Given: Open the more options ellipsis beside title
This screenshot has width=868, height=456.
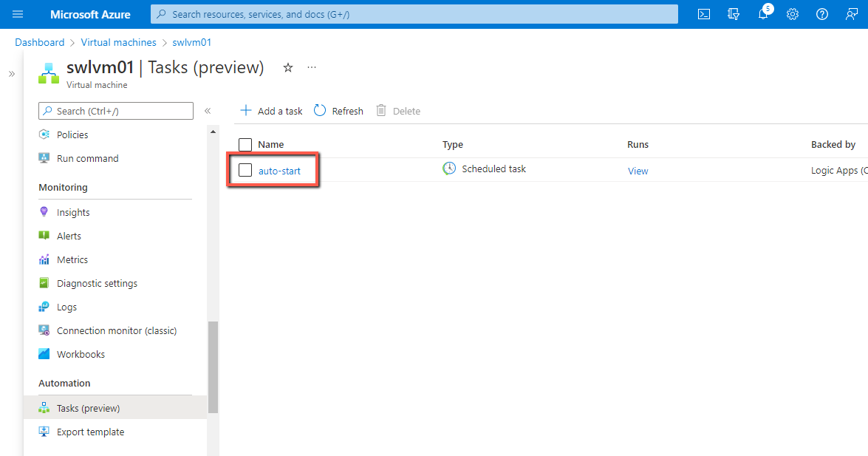Looking at the screenshot, I should pos(312,67).
